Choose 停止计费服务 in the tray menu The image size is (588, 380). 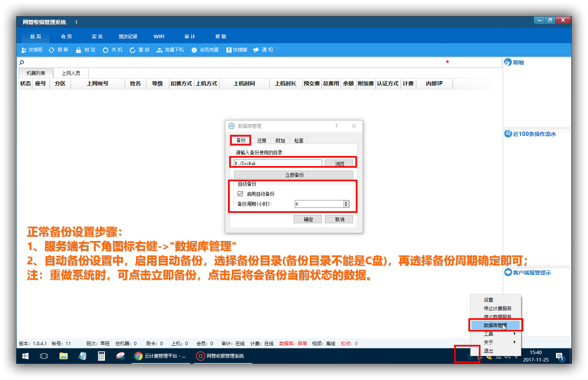click(x=496, y=308)
